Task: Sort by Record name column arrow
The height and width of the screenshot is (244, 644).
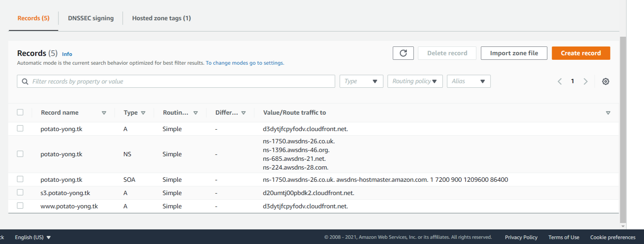Action: tap(104, 113)
